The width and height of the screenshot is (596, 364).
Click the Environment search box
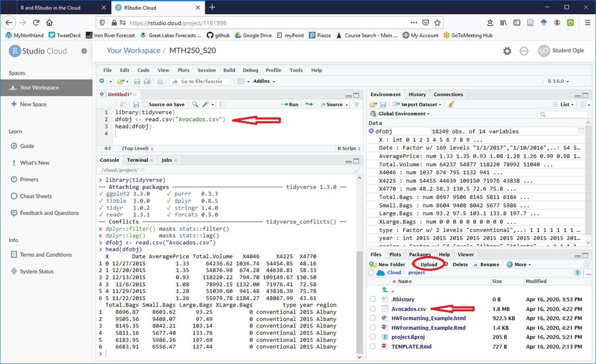pyautogui.click(x=563, y=114)
